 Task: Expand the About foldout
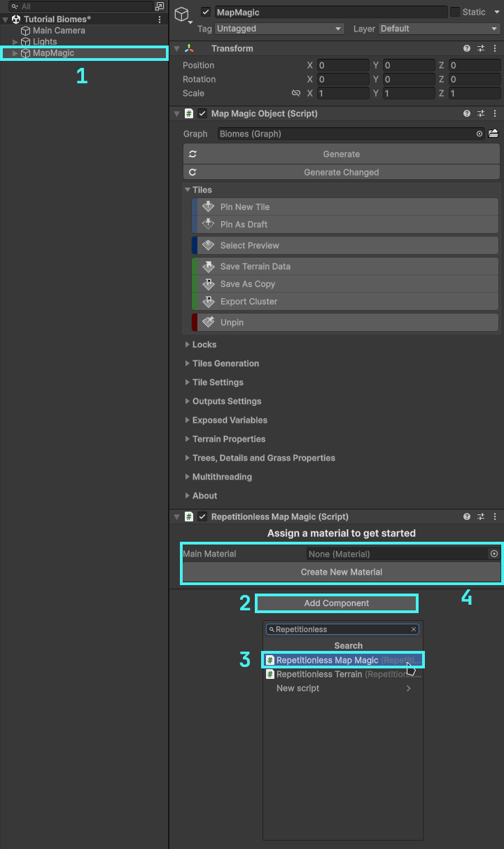click(x=188, y=496)
